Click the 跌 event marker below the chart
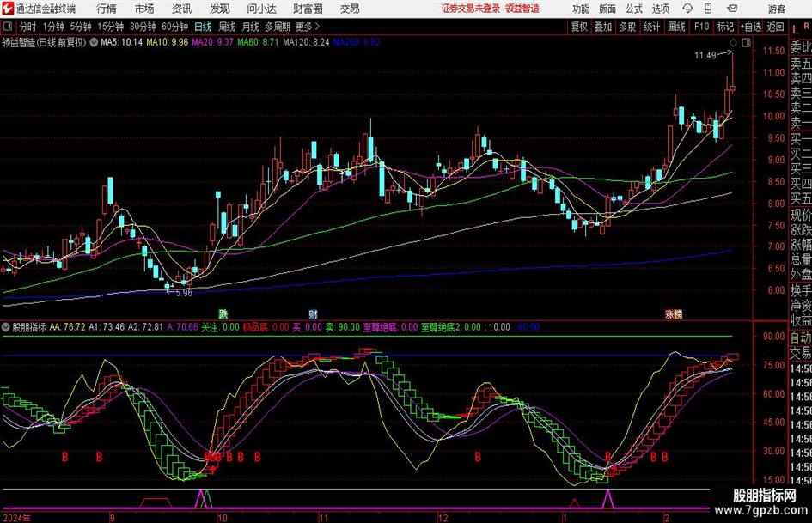The height and width of the screenshot is (523, 812). click(223, 313)
